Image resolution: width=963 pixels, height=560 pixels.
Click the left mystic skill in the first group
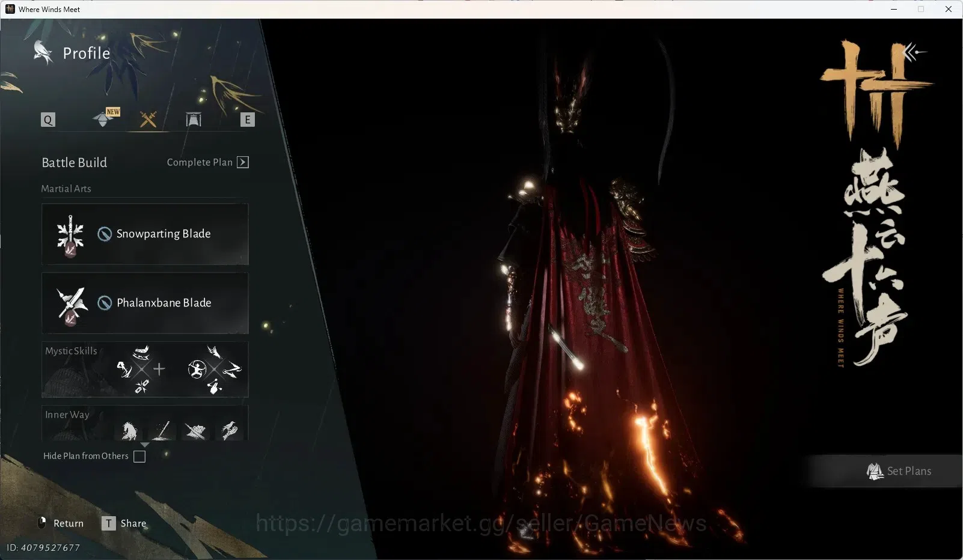pos(124,369)
